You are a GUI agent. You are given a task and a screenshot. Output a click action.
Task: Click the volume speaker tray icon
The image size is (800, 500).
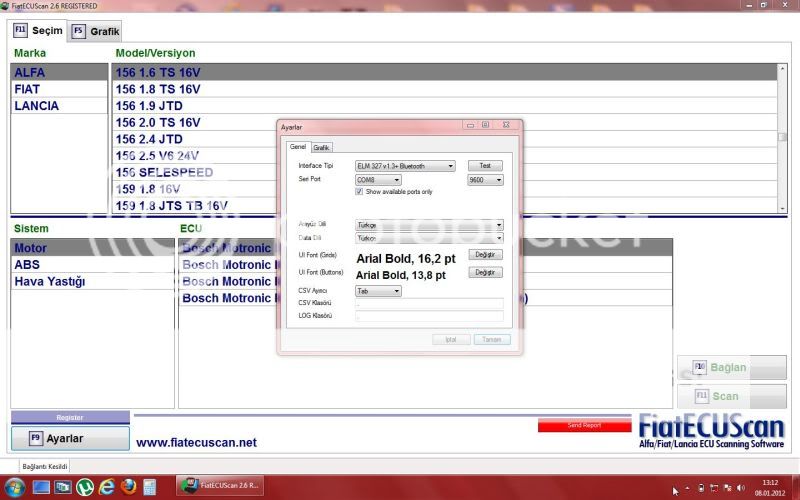[x=741, y=488]
